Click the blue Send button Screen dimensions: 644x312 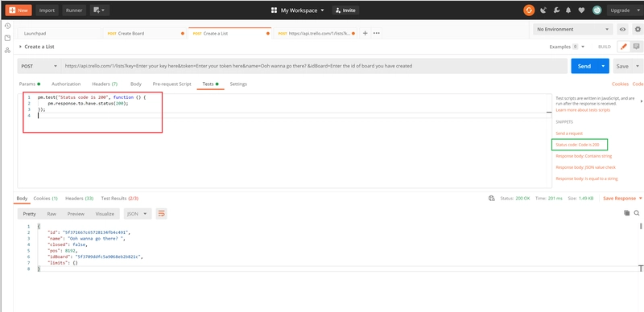[x=584, y=66]
